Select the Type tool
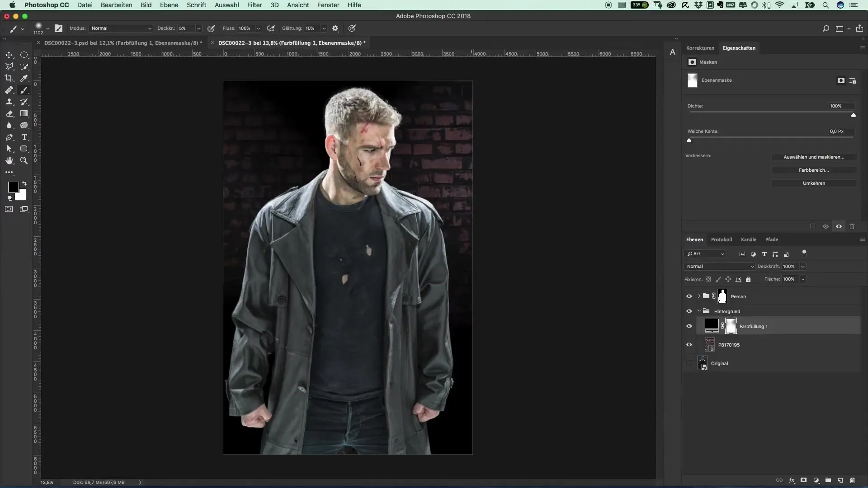The image size is (868, 488). tap(24, 137)
